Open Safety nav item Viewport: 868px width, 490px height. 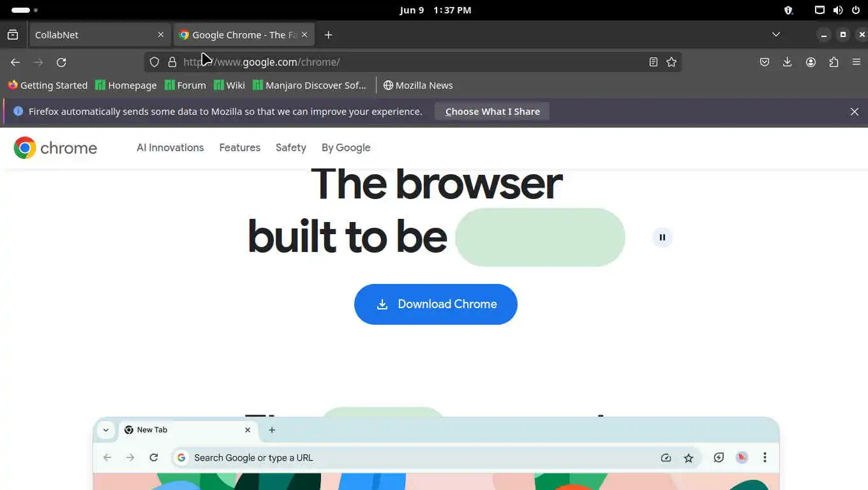tap(291, 147)
